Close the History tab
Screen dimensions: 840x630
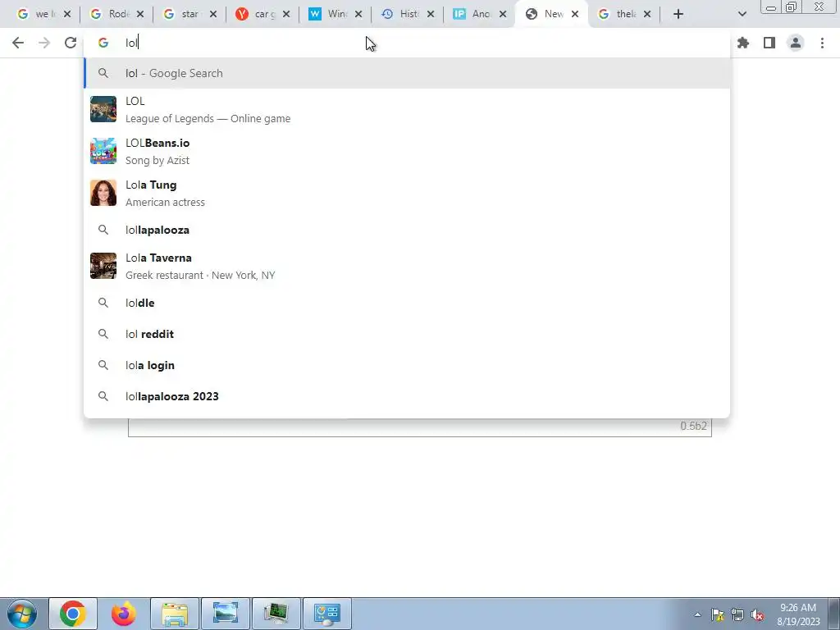(x=431, y=15)
